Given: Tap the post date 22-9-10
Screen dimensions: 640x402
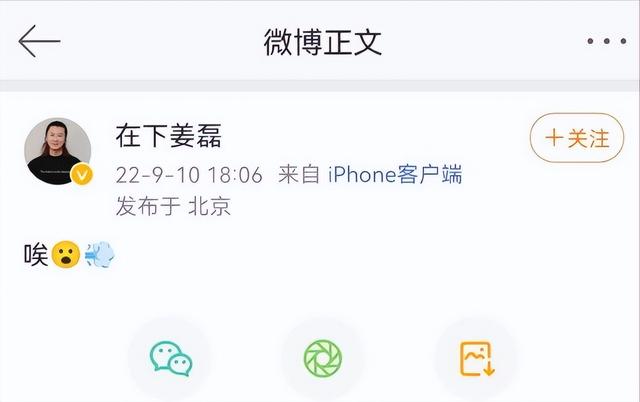Looking at the screenshot, I should tap(157, 175).
